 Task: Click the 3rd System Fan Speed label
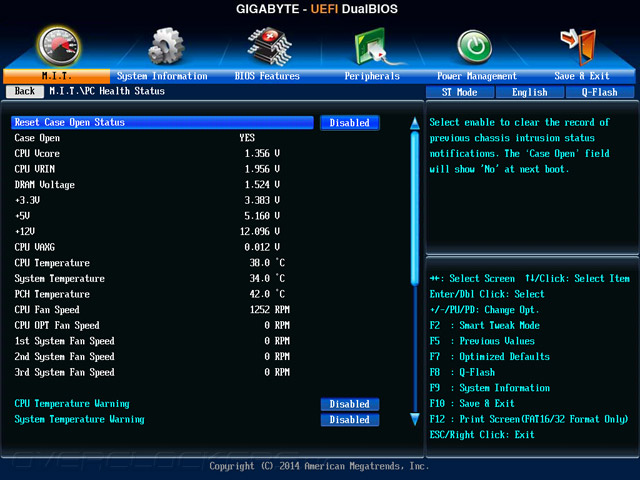(x=64, y=372)
